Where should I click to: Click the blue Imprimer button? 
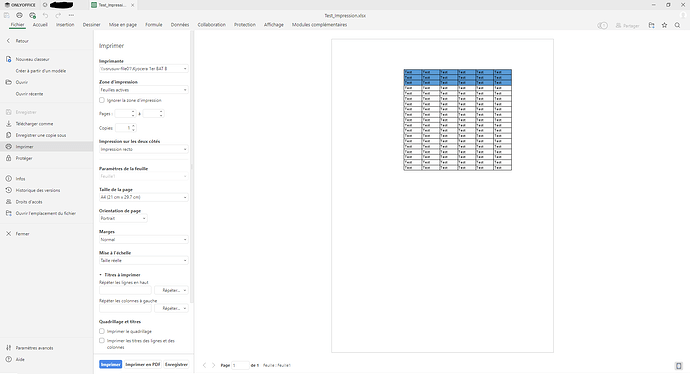pos(110,364)
